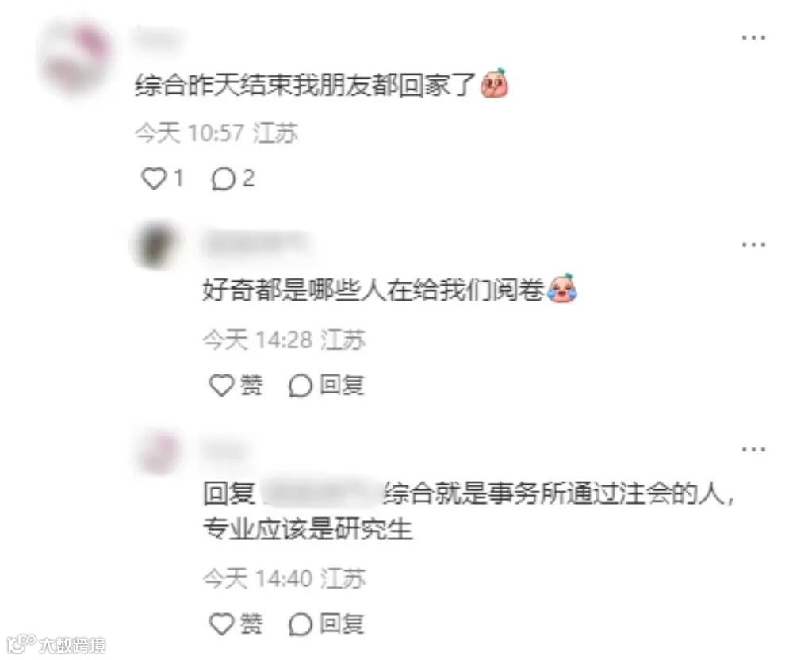The height and width of the screenshot is (660, 812).
Task: Open three-dot menu of the top comment
Action: (753, 37)
